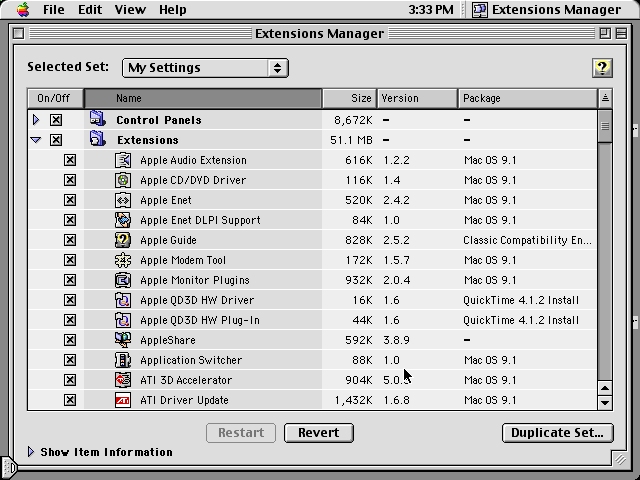Click the QuickTime 4.1.2 Install text for QD3D HW Driver
The height and width of the screenshot is (480, 640).
point(521,300)
